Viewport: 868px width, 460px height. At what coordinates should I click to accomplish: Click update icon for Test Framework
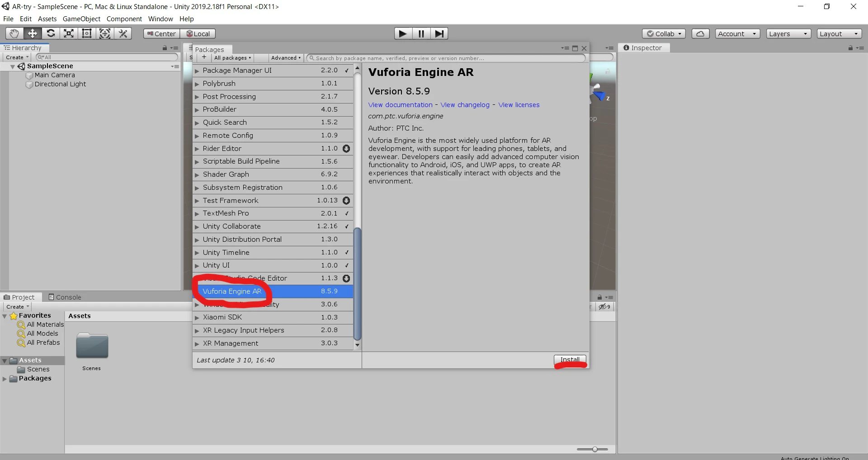click(346, 201)
